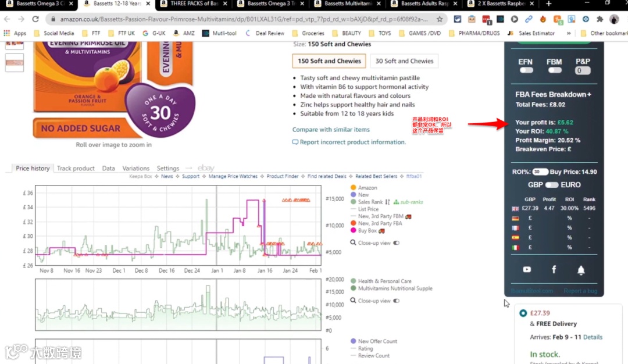The height and width of the screenshot is (364, 628).
Task: Open the Track product tab
Action: click(76, 168)
